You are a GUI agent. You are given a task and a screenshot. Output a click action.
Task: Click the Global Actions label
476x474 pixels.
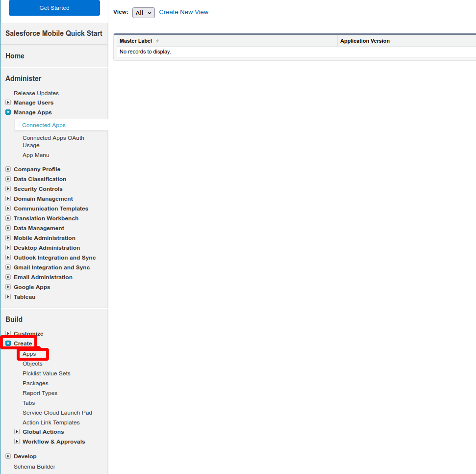coord(43,432)
